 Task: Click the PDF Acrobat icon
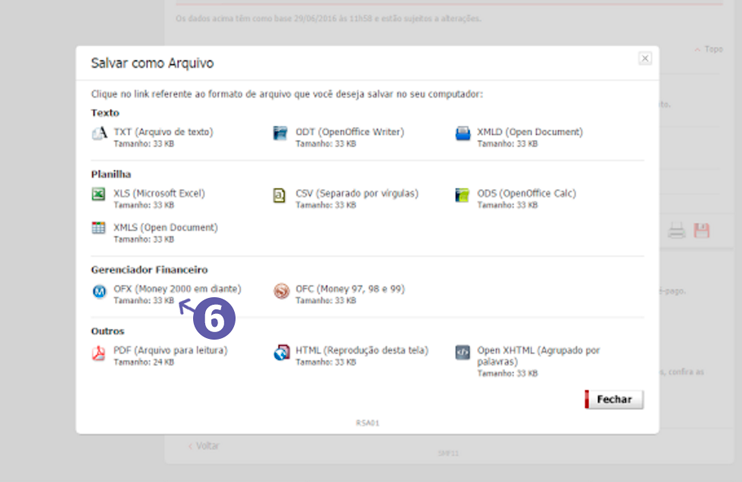[98, 353]
